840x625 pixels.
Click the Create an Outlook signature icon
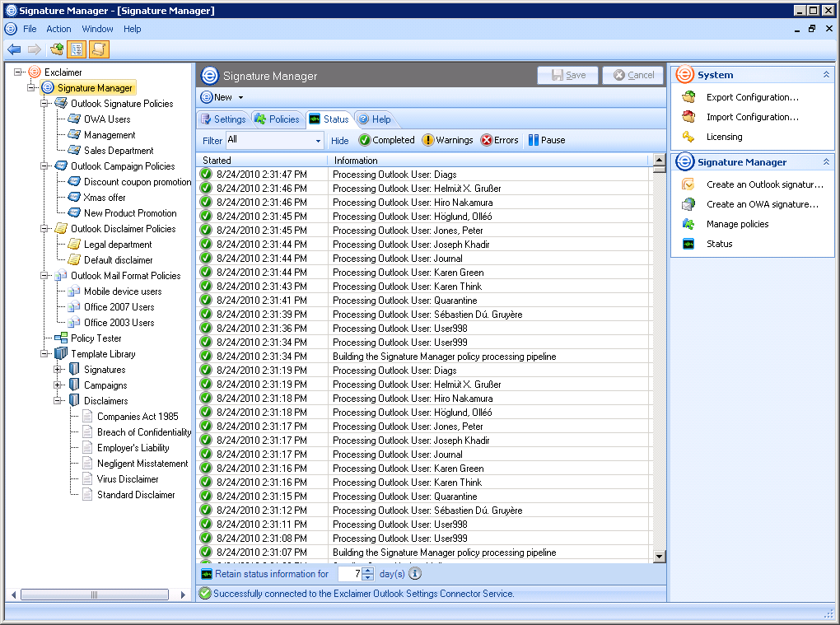(688, 184)
